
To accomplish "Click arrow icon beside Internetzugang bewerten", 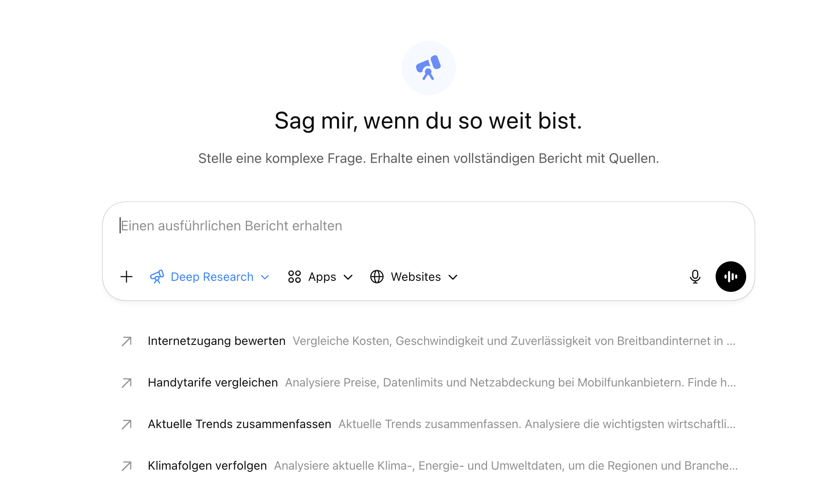I will (x=126, y=341).
